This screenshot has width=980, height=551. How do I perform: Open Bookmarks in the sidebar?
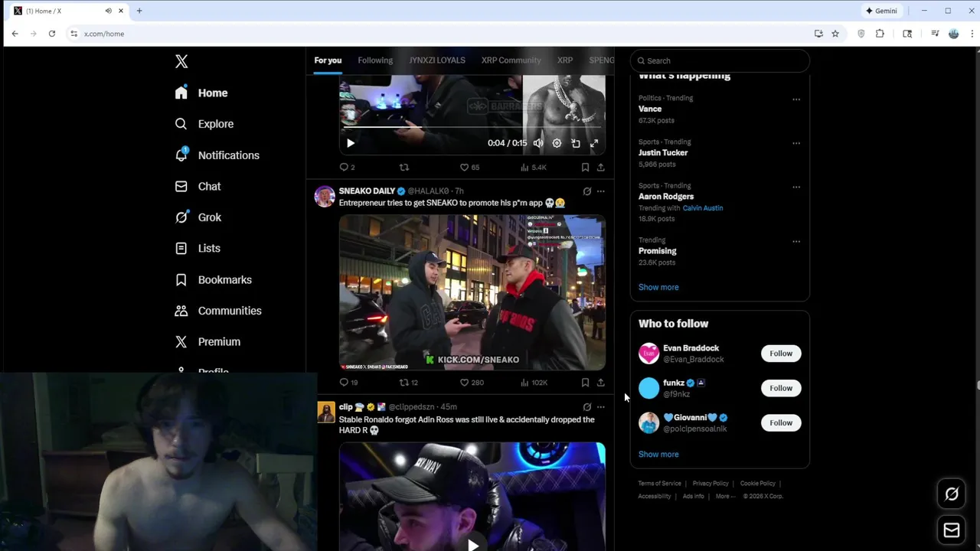(213, 280)
